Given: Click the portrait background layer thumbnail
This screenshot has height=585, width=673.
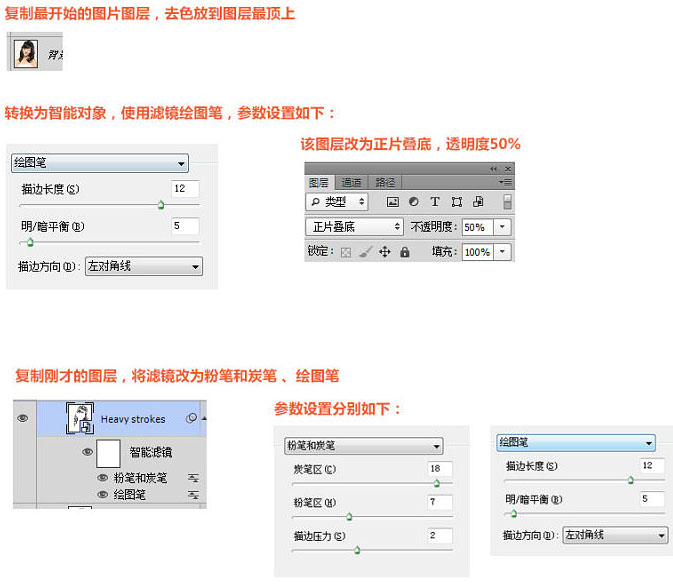Looking at the screenshot, I should tap(26, 53).
